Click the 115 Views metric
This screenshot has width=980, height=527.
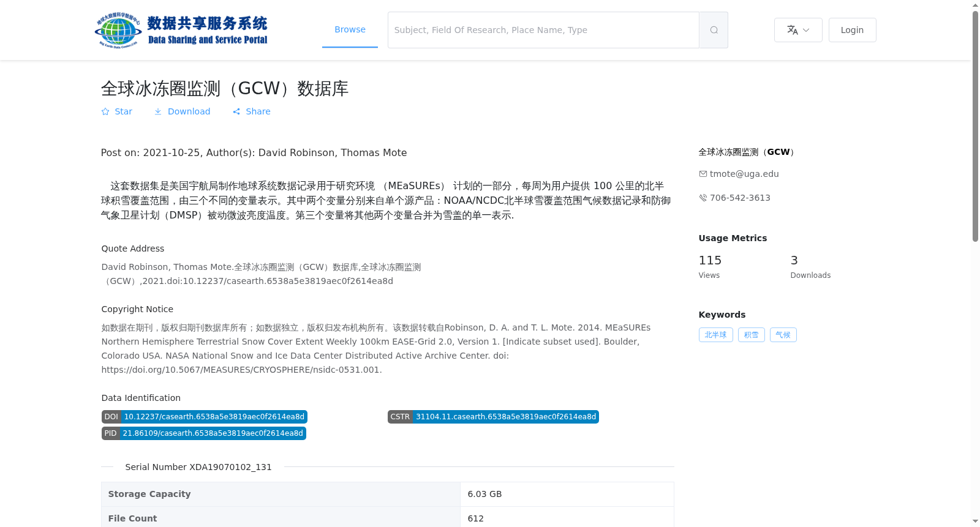coord(710,267)
